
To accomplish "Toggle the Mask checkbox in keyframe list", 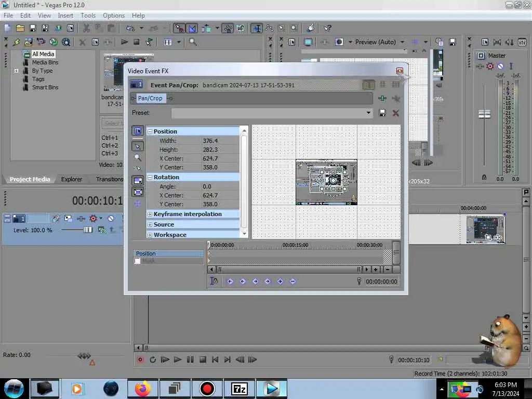I will 137,261.
